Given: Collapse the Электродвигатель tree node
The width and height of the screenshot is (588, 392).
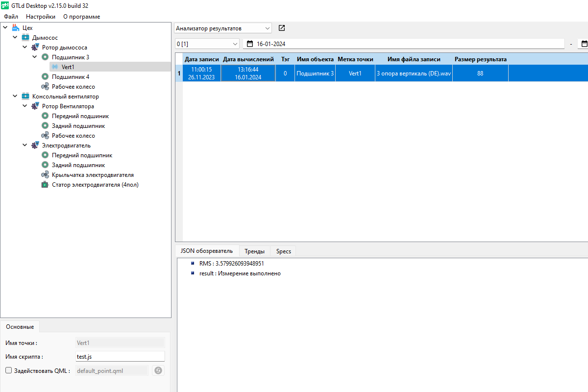Looking at the screenshot, I should click(25, 146).
